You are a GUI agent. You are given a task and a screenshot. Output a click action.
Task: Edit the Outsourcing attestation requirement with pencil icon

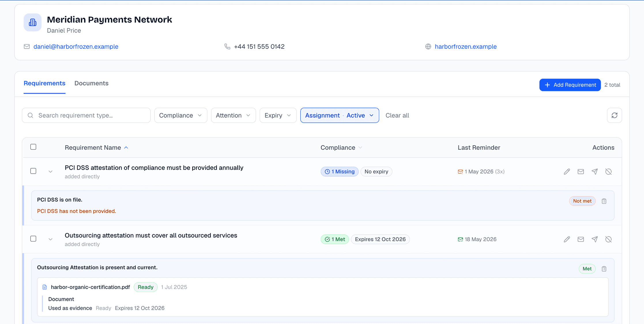click(x=567, y=239)
